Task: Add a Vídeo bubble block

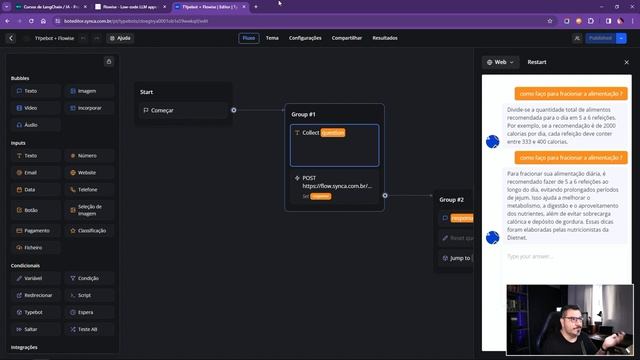Action: tap(36, 108)
